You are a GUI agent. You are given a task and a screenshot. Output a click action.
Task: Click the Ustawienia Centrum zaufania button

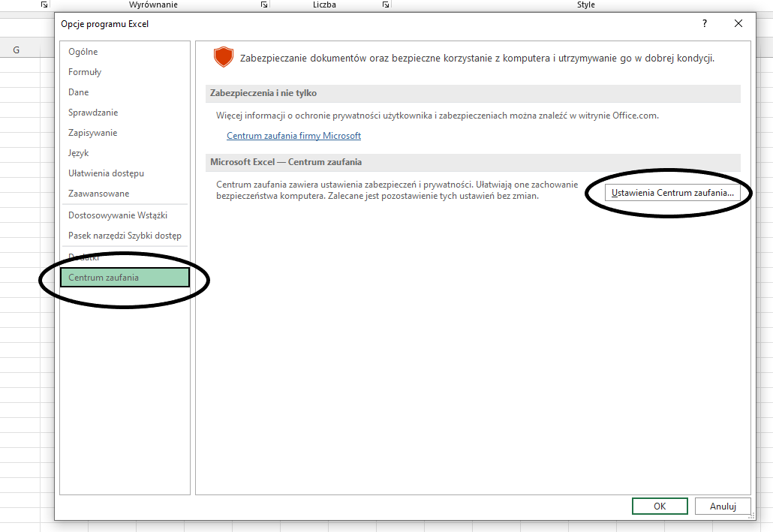(x=672, y=193)
